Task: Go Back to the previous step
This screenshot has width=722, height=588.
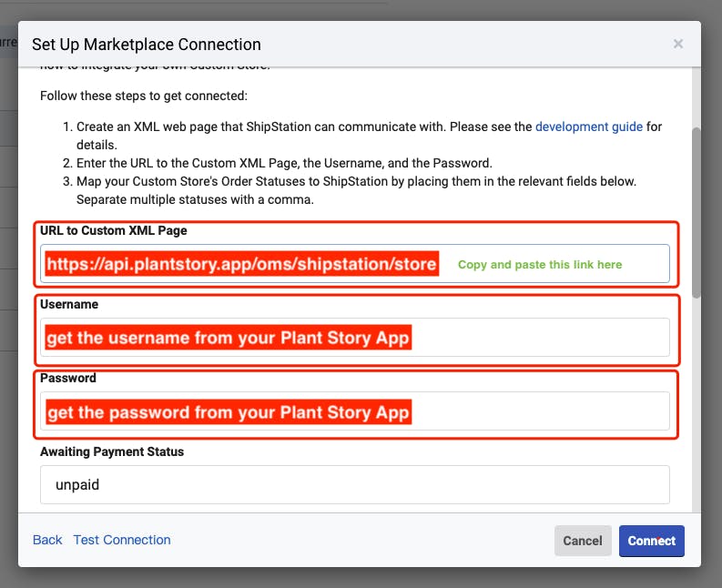Action: [47, 540]
